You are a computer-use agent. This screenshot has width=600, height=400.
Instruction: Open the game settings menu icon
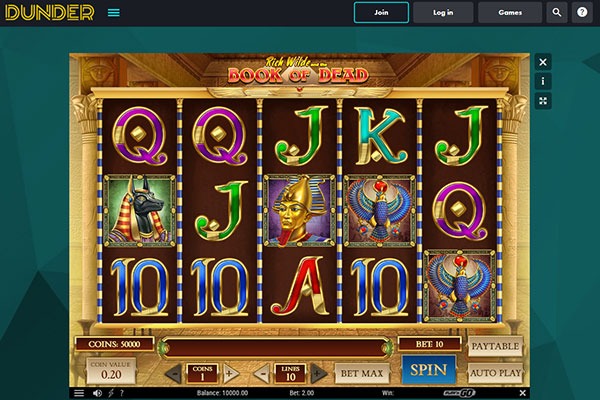(x=79, y=393)
